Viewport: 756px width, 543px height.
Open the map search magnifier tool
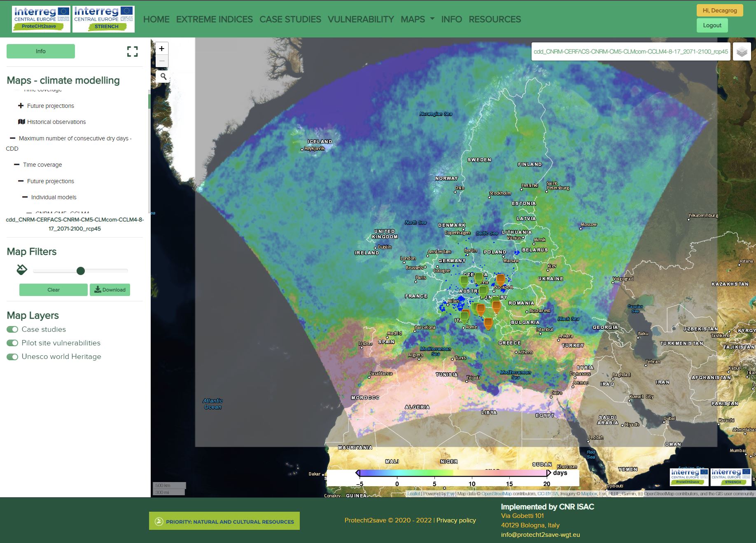[x=163, y=77]
